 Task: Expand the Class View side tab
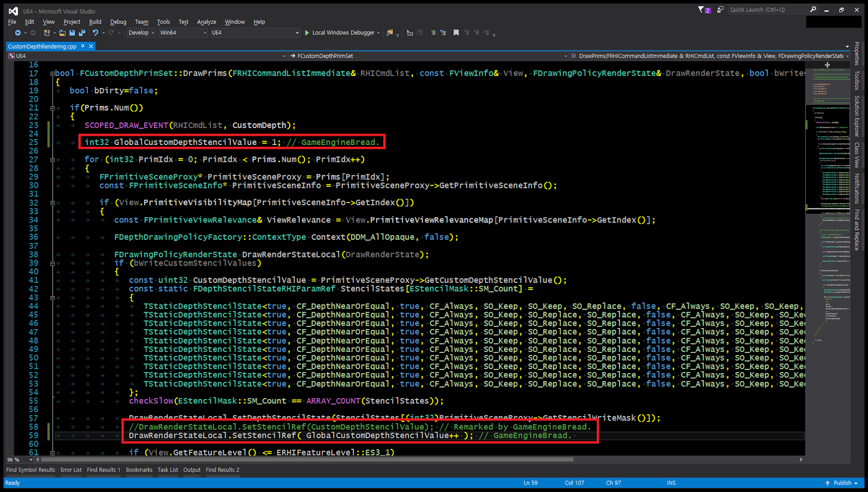(857, 155)
